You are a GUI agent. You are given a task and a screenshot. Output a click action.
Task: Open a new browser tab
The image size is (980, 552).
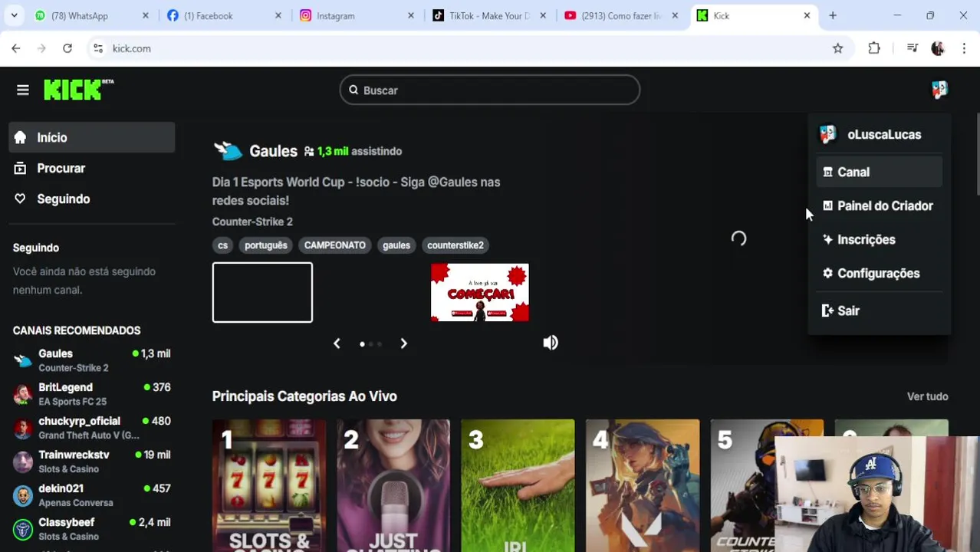coord(833,15)
